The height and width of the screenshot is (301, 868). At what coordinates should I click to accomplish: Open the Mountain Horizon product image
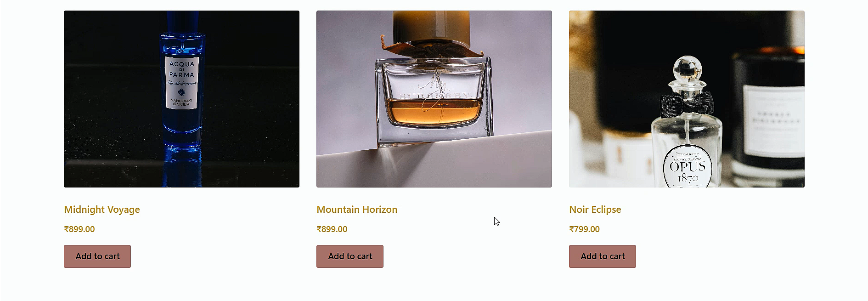point(434,99)
